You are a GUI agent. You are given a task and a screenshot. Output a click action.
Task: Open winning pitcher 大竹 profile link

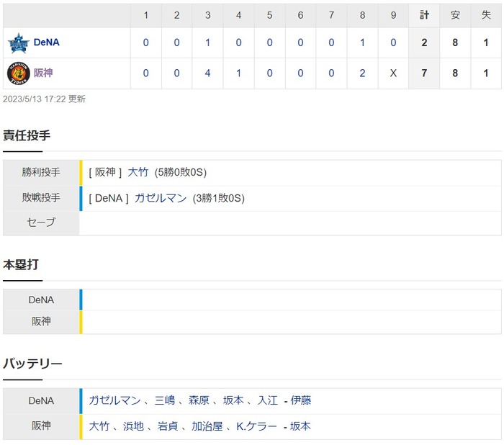point(138,172)
